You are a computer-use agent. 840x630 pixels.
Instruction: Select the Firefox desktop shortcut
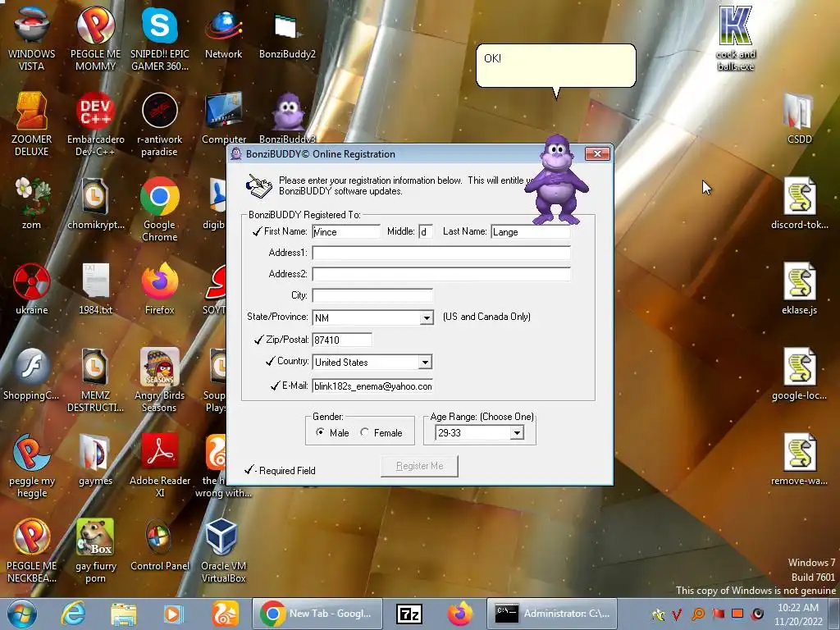pos(160,288)
